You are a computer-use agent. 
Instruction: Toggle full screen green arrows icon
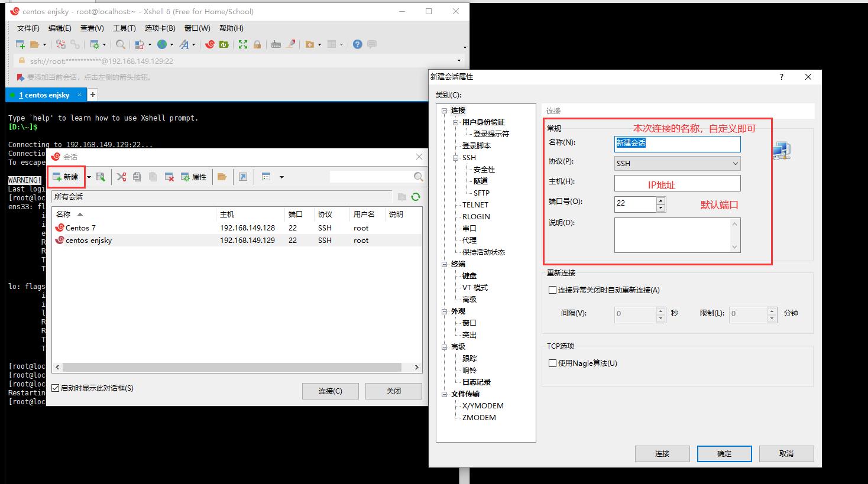[x=243, y=44]
